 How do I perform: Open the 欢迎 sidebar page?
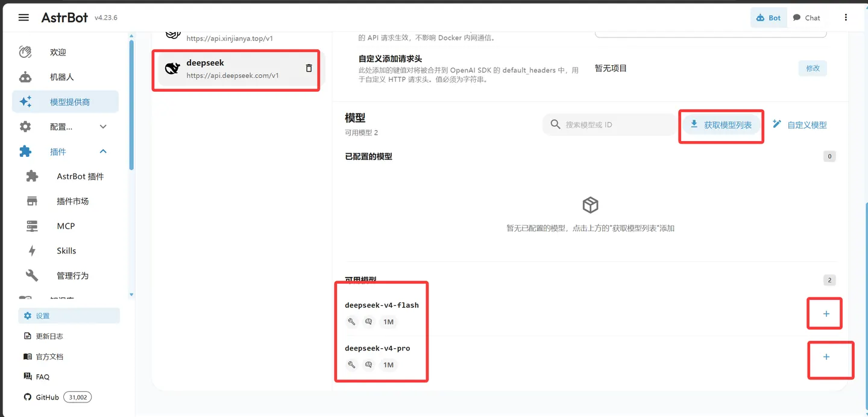click(x=65, y=53)
